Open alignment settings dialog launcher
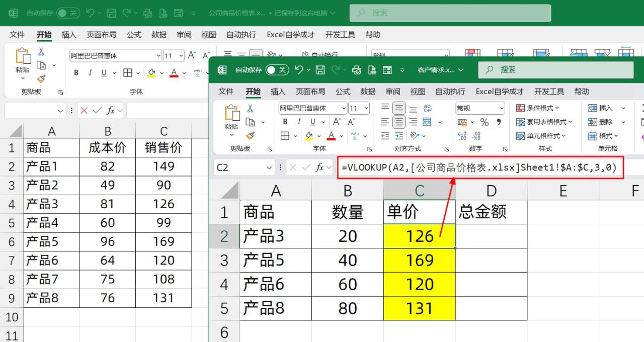This screenshot has width=644, height=342. [x=446, y=149]
